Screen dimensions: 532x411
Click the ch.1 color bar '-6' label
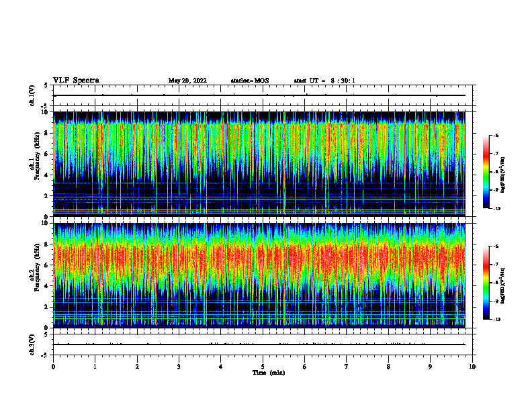496,135
